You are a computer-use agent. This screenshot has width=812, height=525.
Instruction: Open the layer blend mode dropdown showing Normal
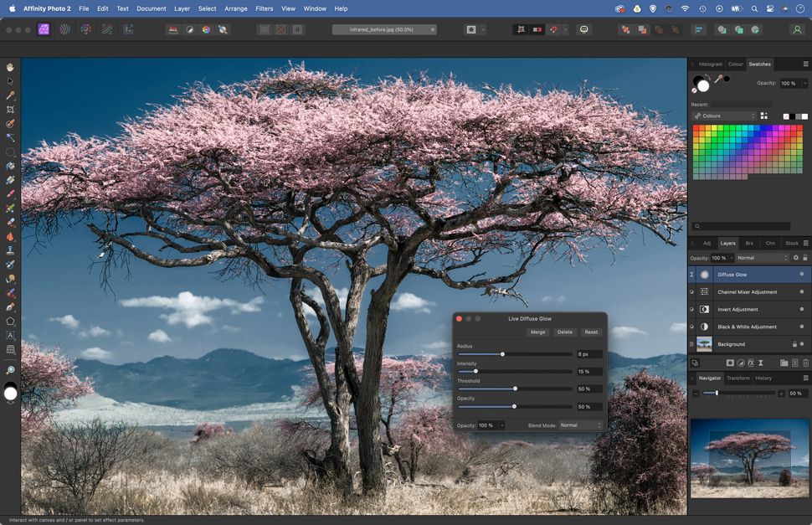tap(758, 258)
